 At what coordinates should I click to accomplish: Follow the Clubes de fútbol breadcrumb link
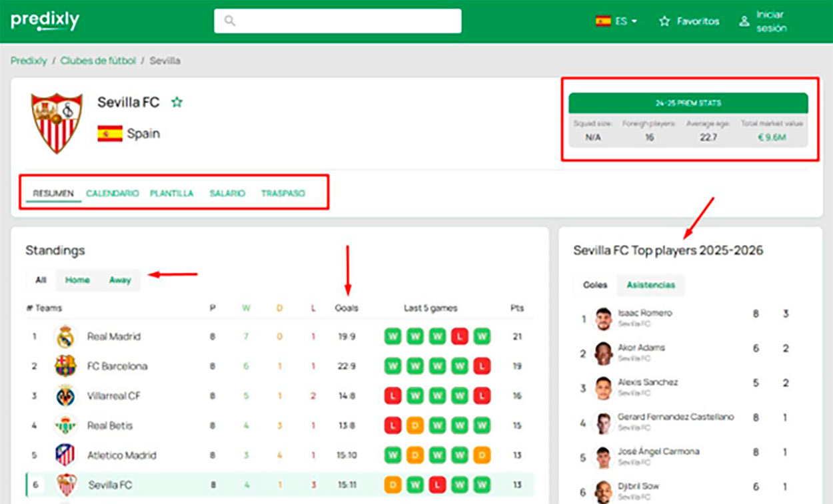tap(98, 61)
